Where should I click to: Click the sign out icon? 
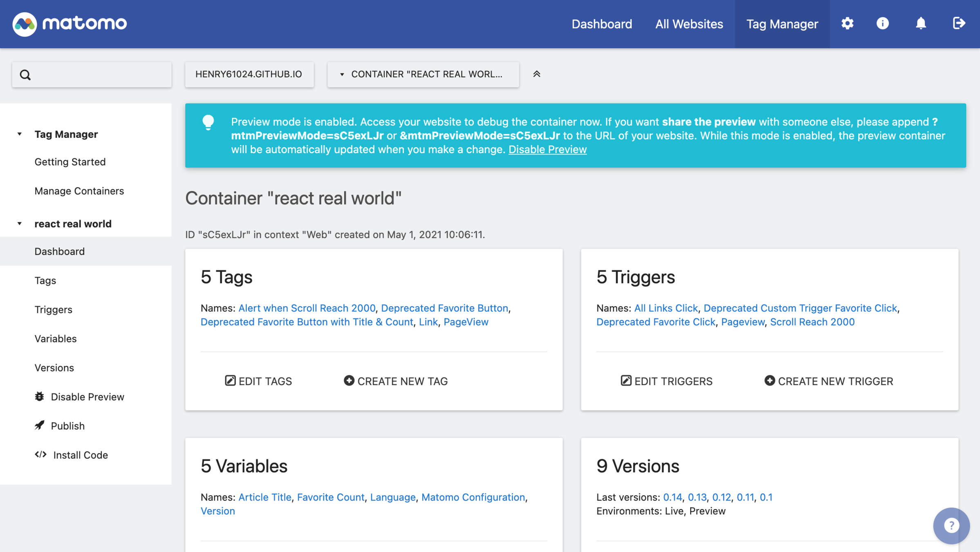click(x=959, y=24)
